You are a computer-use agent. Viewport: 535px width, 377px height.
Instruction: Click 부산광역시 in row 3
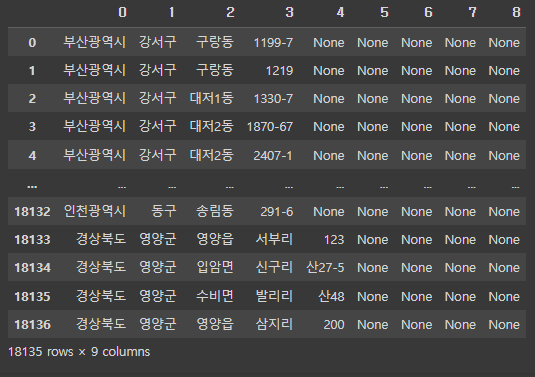point(95,126)
